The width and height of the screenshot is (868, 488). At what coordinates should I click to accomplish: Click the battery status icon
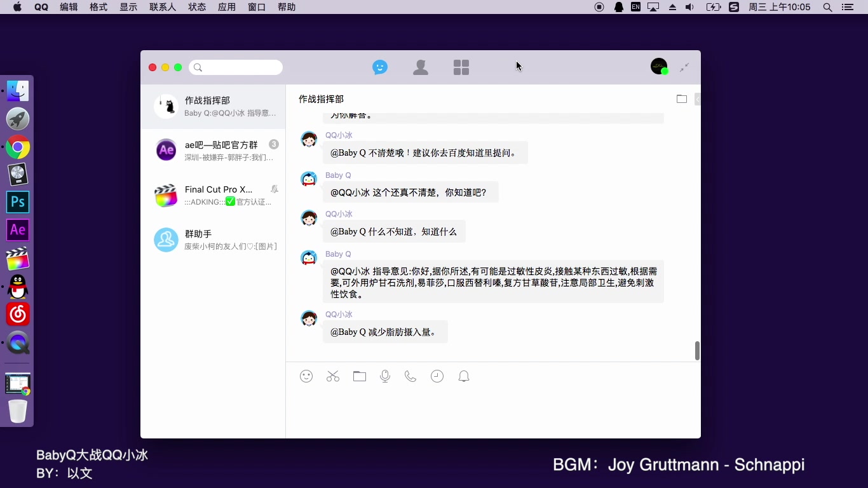pos(714,7)
